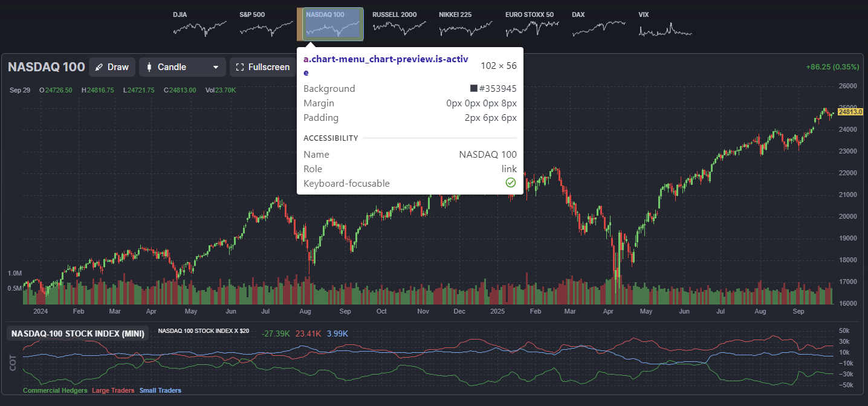868x406 pixels.
Task: Click the 26000 price axis label
Action: [x=849, y=86]
